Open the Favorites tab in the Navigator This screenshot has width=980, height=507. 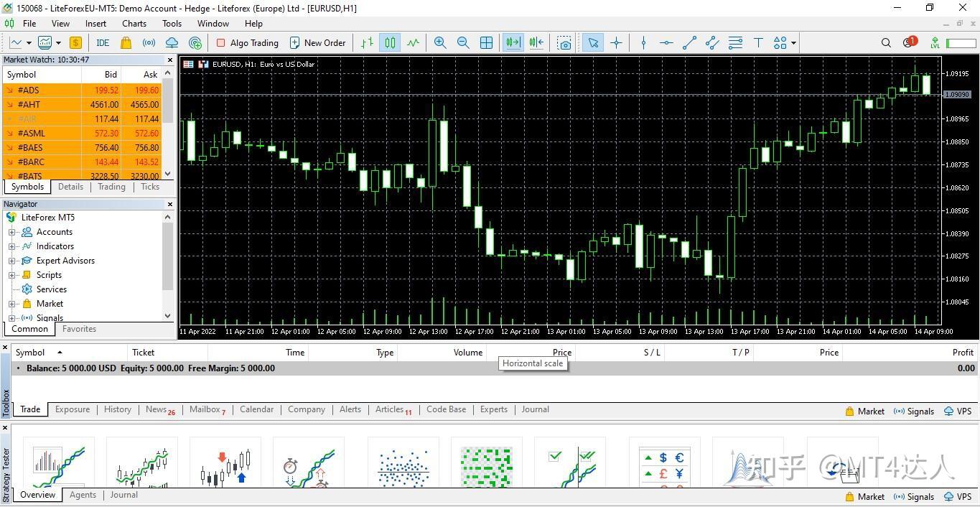[x=79, y=329]
